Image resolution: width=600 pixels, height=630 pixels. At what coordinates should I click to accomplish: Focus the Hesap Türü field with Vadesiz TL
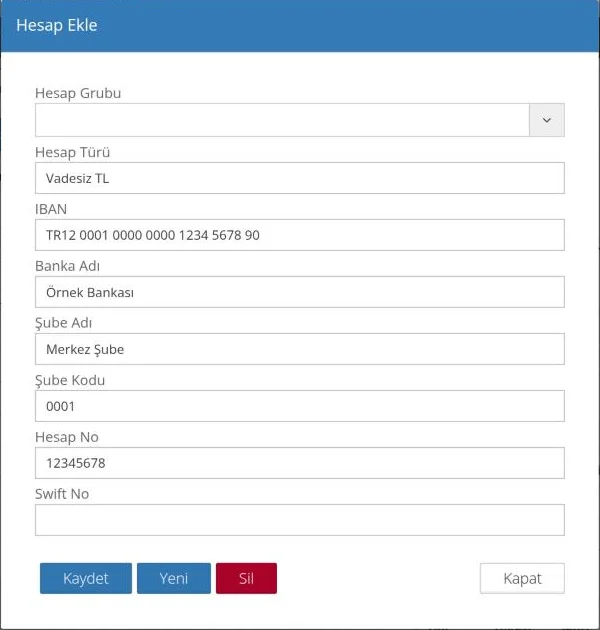300,178
